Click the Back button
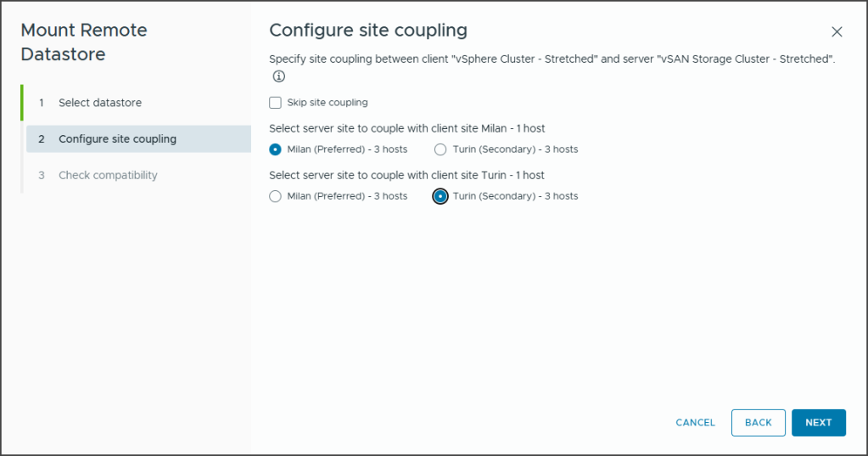 pos(758,423)
